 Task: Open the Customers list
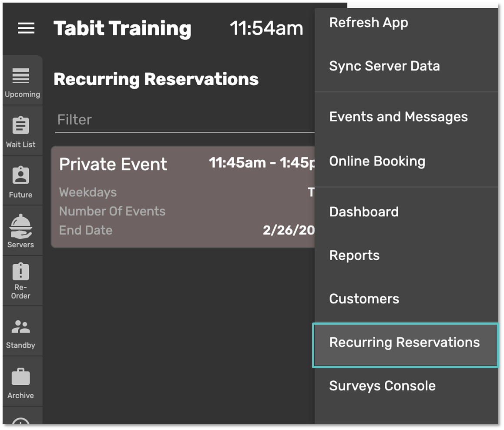coord(364,299)
